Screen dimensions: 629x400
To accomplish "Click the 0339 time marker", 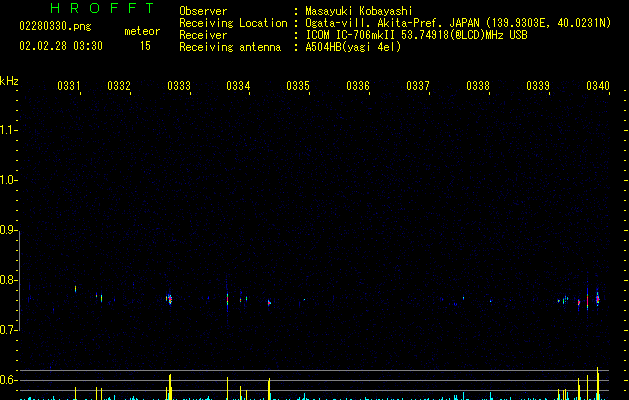I will click(538, 86).
